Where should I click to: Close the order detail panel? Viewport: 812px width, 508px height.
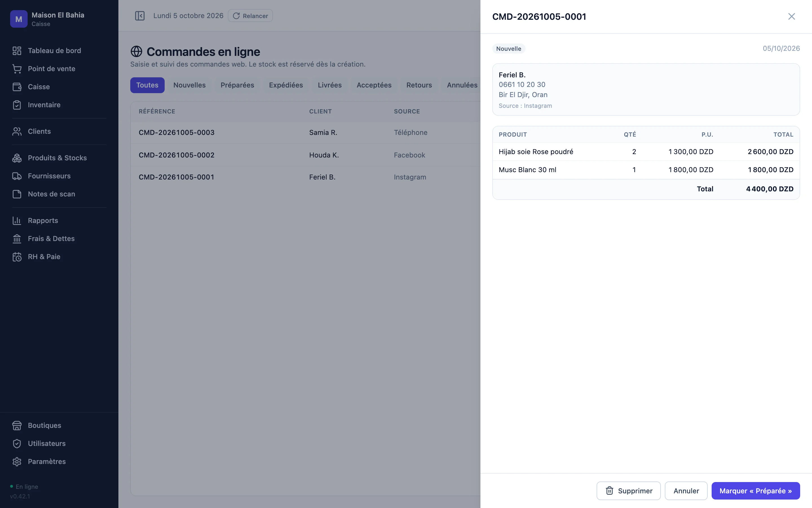click(x=791, y=16)
